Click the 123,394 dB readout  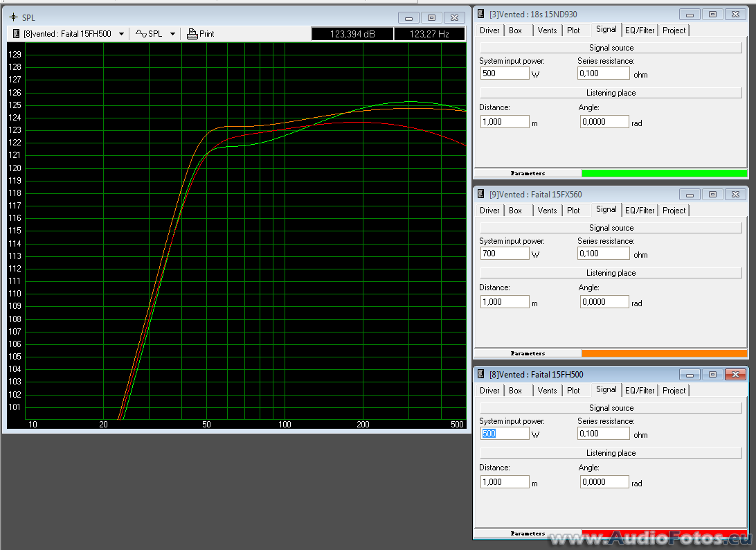tap(352, 34)
